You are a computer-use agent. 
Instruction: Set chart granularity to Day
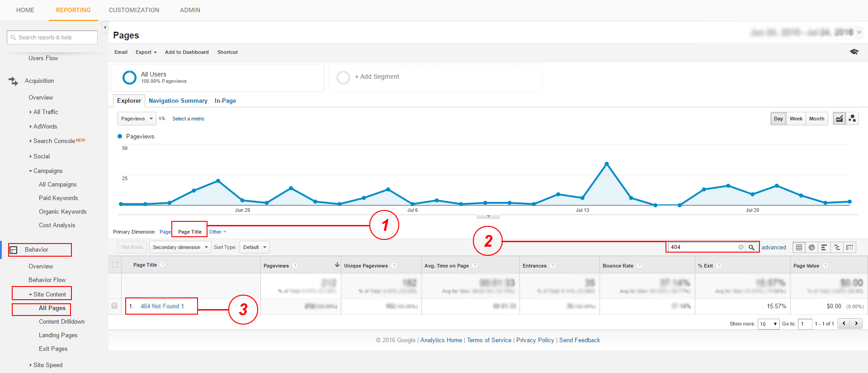pyautogui.click(x=778, y=119)
